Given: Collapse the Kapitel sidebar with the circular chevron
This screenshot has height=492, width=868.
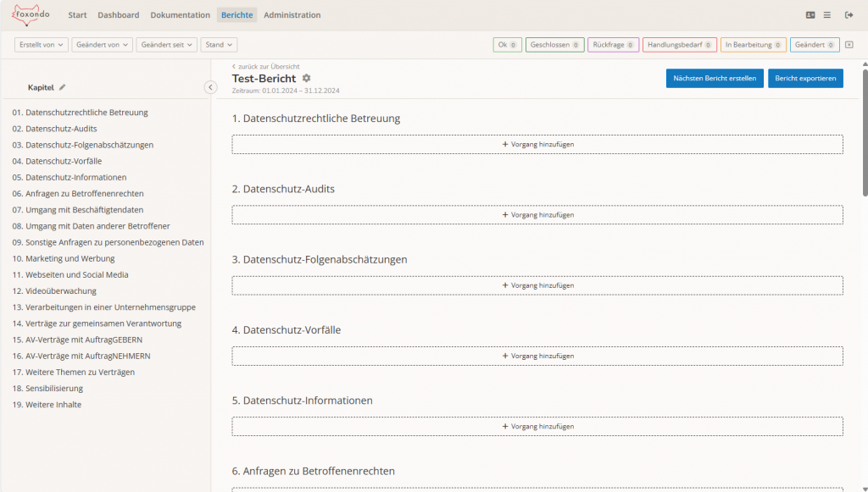Looking at the screenshot, I should [209, 86].
